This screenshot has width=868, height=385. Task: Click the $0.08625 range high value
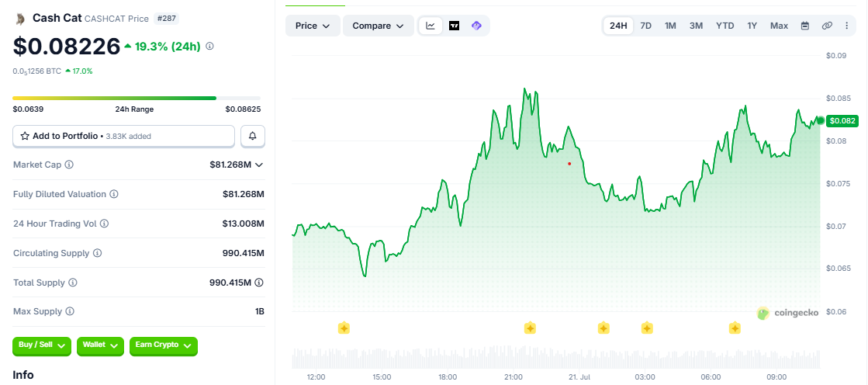[243, 109]
